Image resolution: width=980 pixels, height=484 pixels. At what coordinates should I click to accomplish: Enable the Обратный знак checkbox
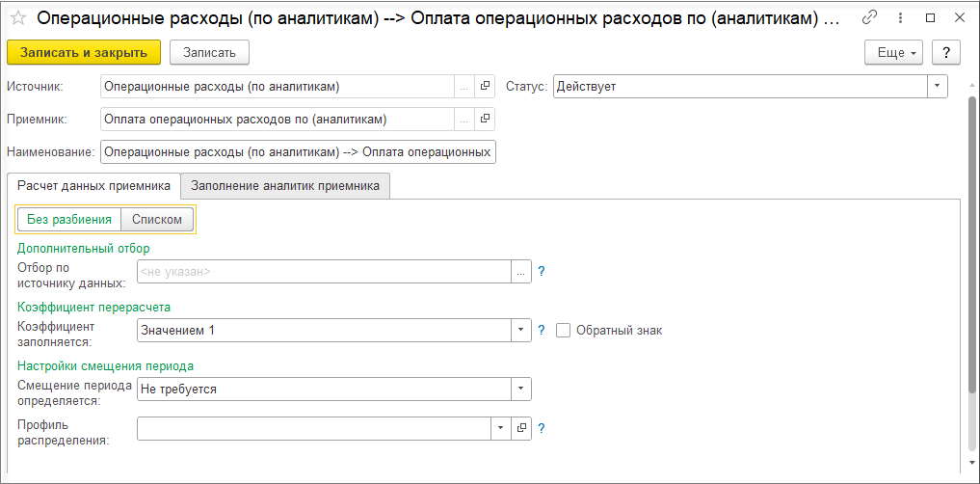[x=564, y=331]
